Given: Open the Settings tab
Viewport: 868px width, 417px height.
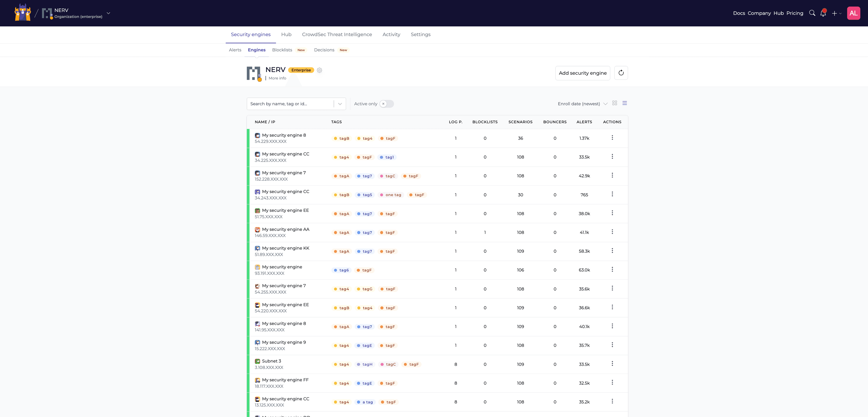Looking at the screenshot, I should (x=420, y=34).
